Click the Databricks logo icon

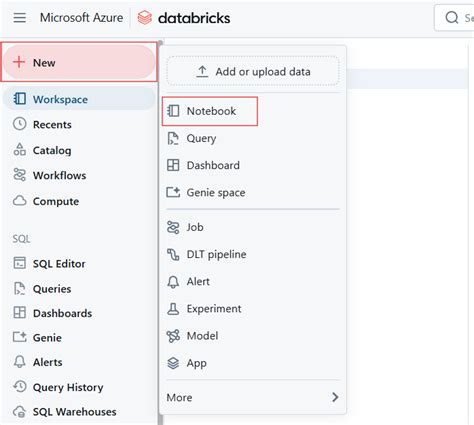[145, 18]
